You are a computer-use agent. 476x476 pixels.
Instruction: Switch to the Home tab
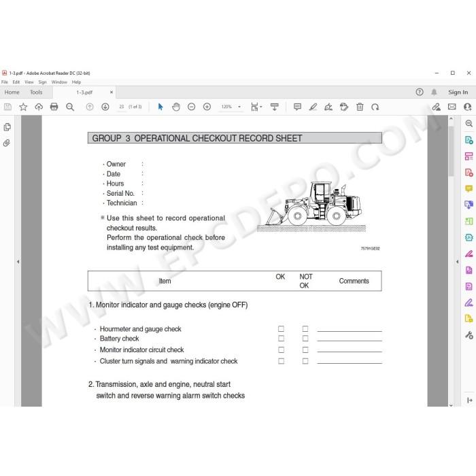pyautogui.click(x=12, y=92)
